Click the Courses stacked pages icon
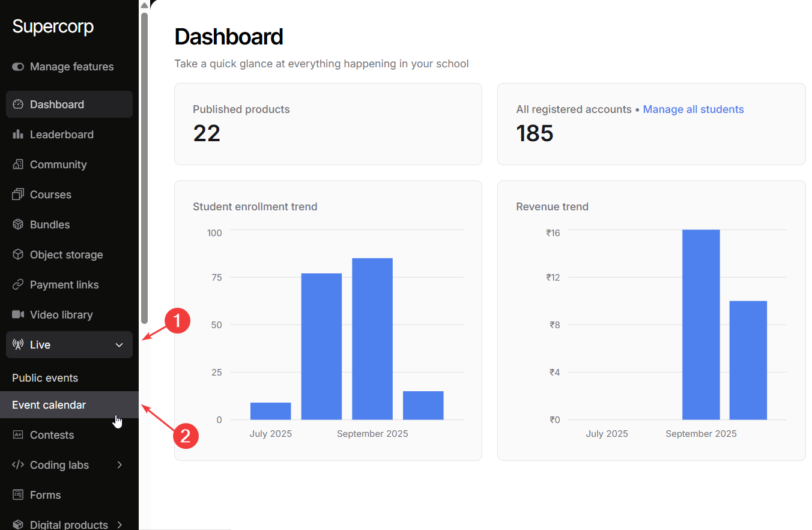The height and width of the screenshot is (530, 812). 18,195
